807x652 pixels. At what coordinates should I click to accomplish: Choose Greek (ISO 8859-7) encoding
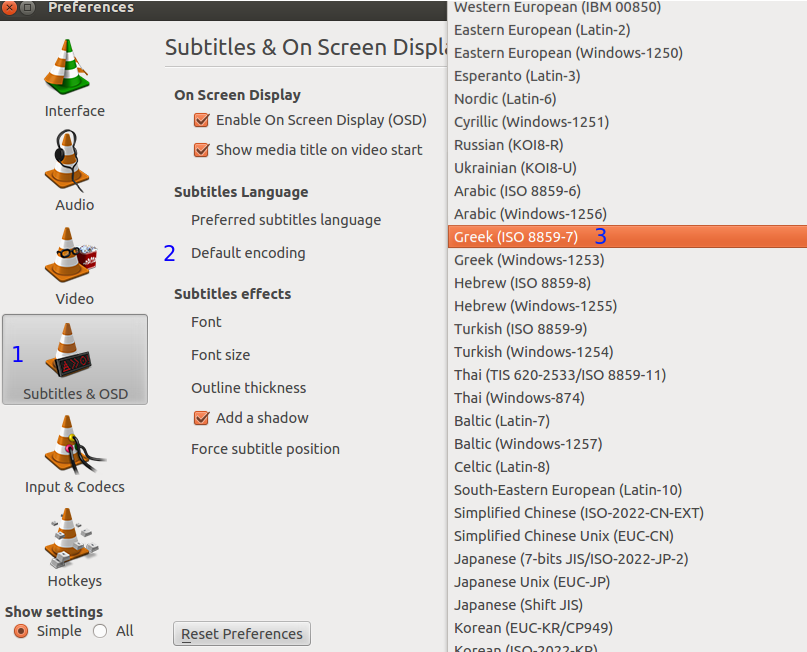pos(516,237)
